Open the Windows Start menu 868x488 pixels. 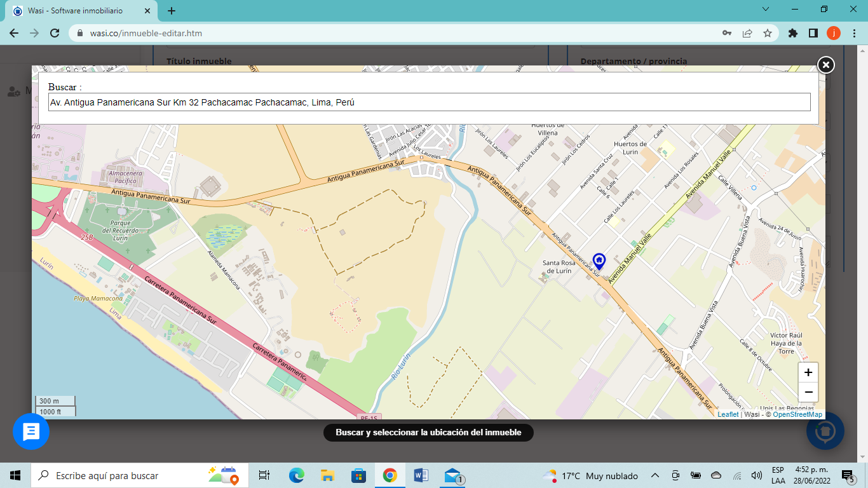point(15,475)
